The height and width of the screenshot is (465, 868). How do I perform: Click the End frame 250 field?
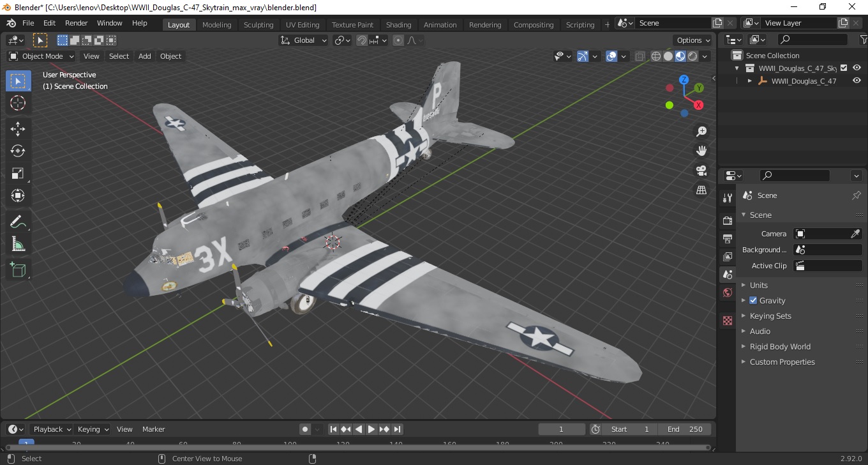(685, 429)
